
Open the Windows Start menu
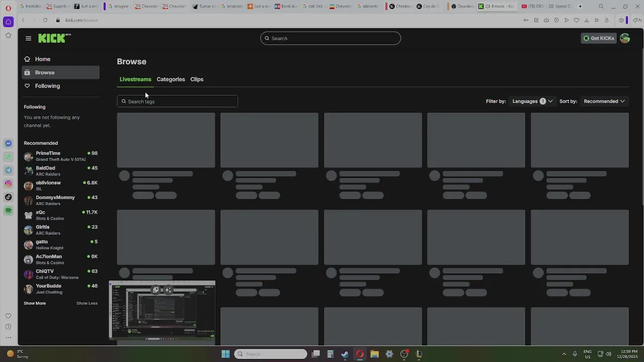[x=225, y=354]
